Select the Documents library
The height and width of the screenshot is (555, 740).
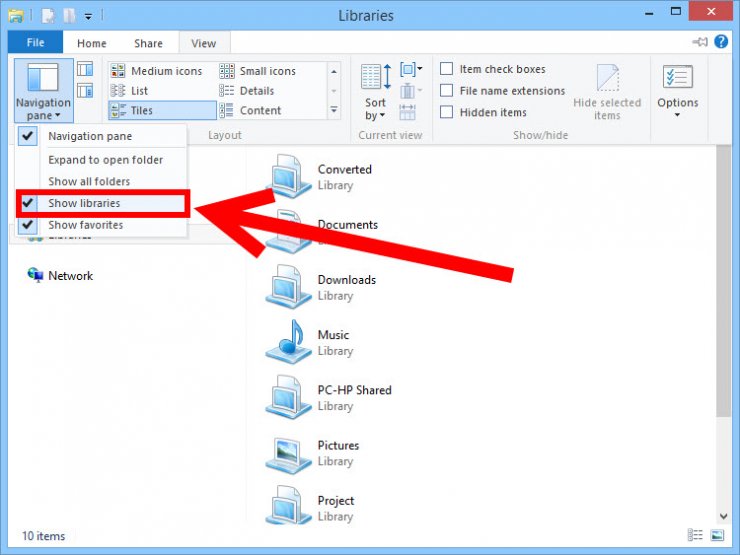pos(322,231)
